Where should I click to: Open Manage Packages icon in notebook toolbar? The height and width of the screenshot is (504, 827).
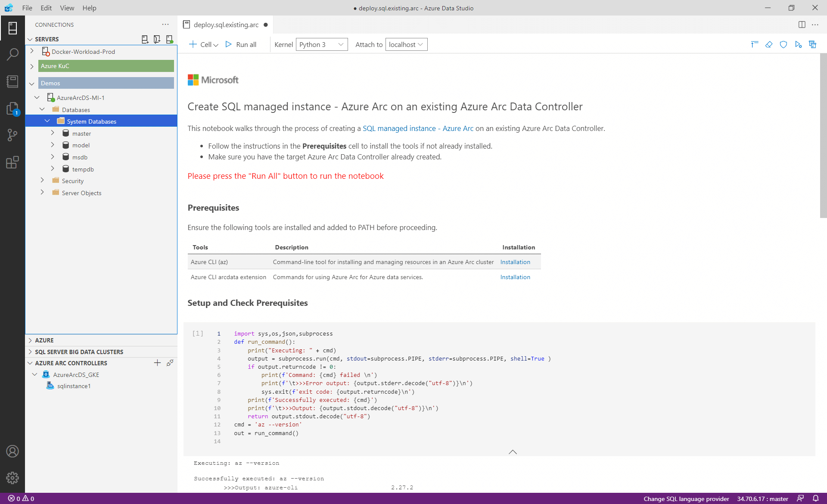813,44
